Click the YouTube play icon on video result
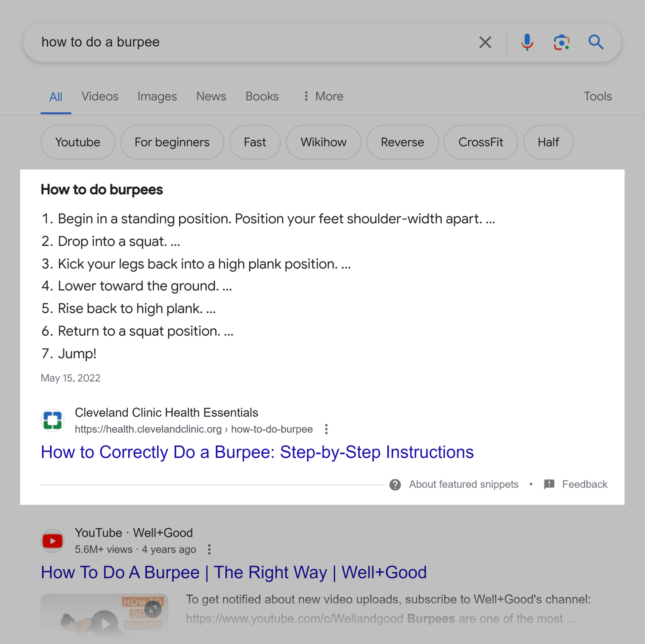 pos(52,541)
